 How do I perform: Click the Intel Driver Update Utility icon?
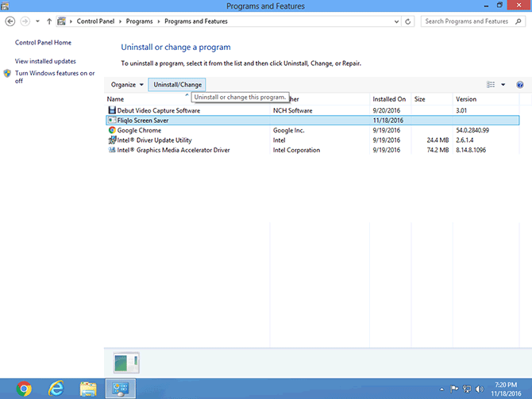pos(112,140)
